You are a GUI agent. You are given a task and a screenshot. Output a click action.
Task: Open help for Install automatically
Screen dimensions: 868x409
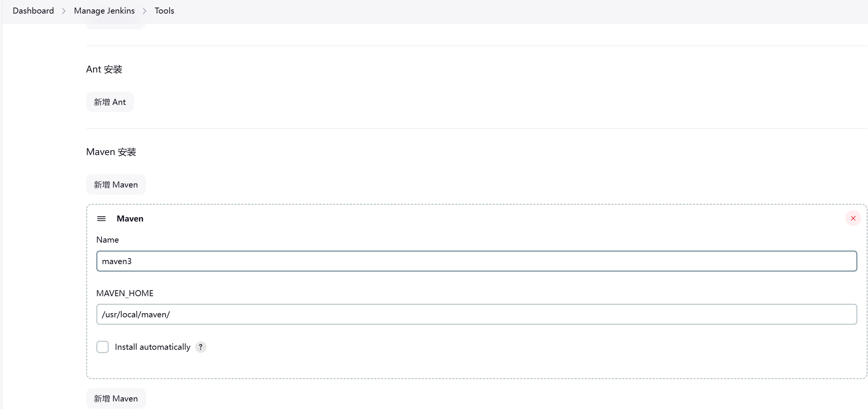click(x=201, y=347)
